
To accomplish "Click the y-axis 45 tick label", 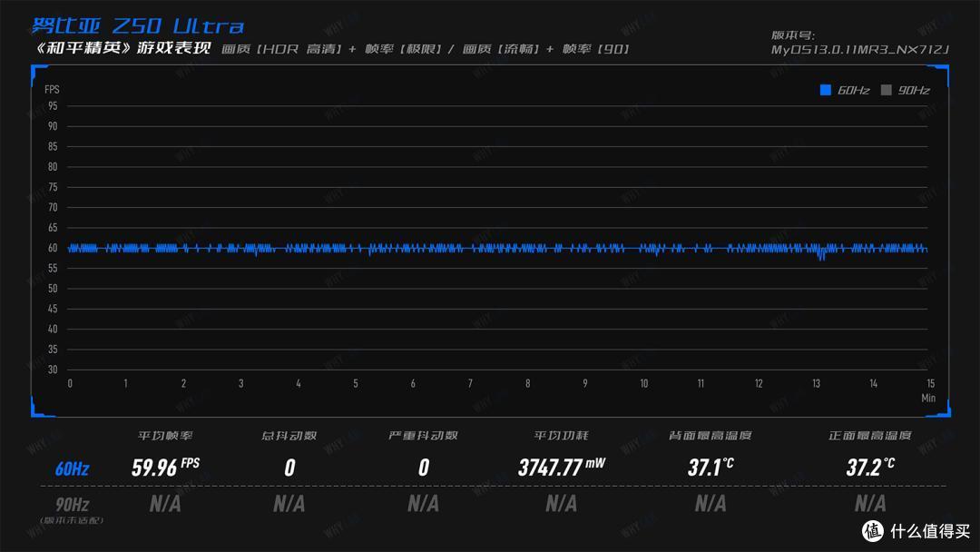I will [x=53, y=309].
